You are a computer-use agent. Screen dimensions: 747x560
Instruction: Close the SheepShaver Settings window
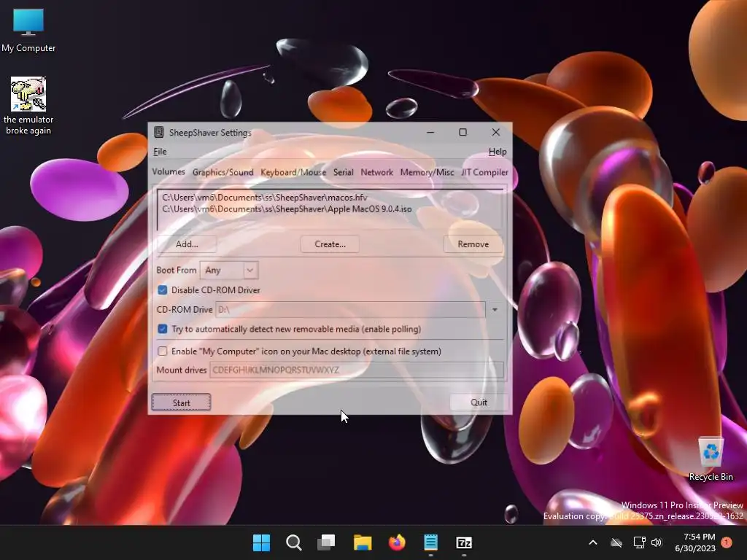click(x=496, y=133)
